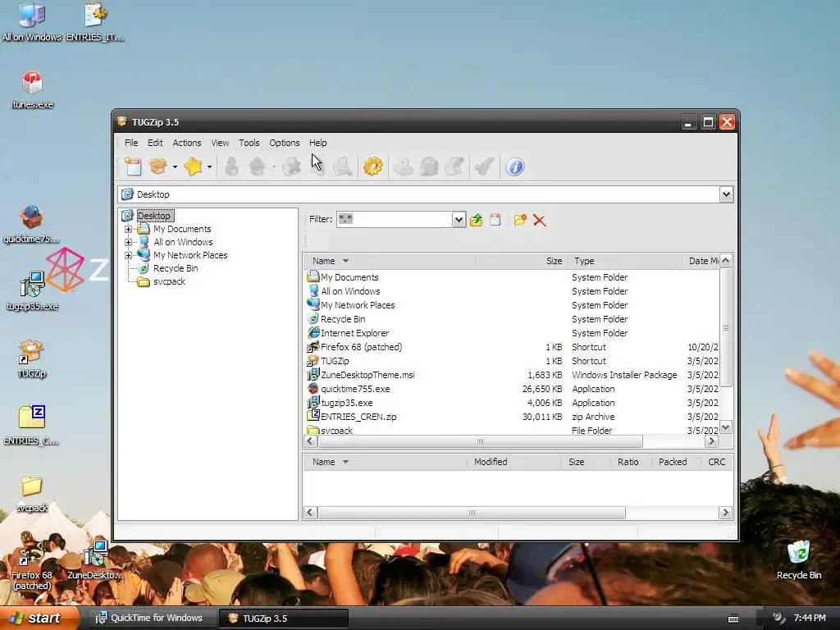The width and height of the screenshot is (840, 630).
Task: Click the keyboard icon in system tray
Action: (x=733, y=619)
